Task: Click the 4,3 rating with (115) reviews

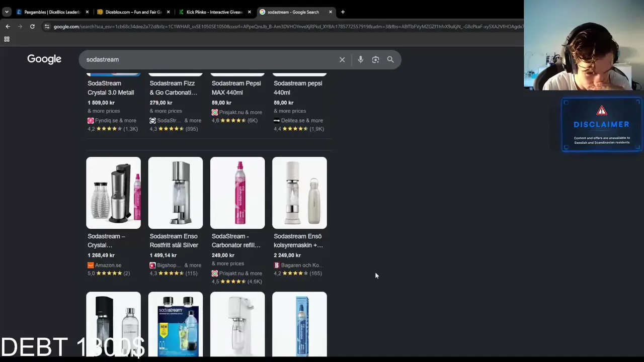Action: (x=174, y=274)
